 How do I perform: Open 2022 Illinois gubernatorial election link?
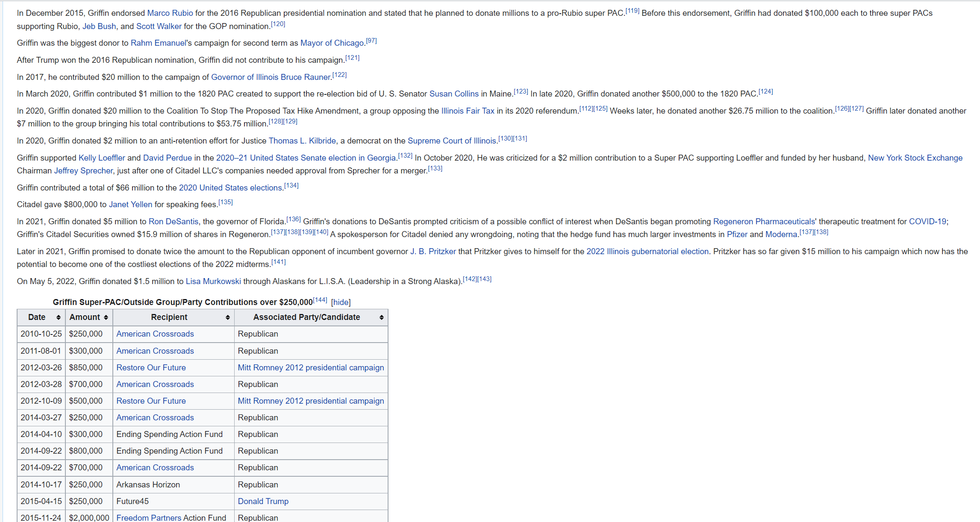tap(647, 252)
